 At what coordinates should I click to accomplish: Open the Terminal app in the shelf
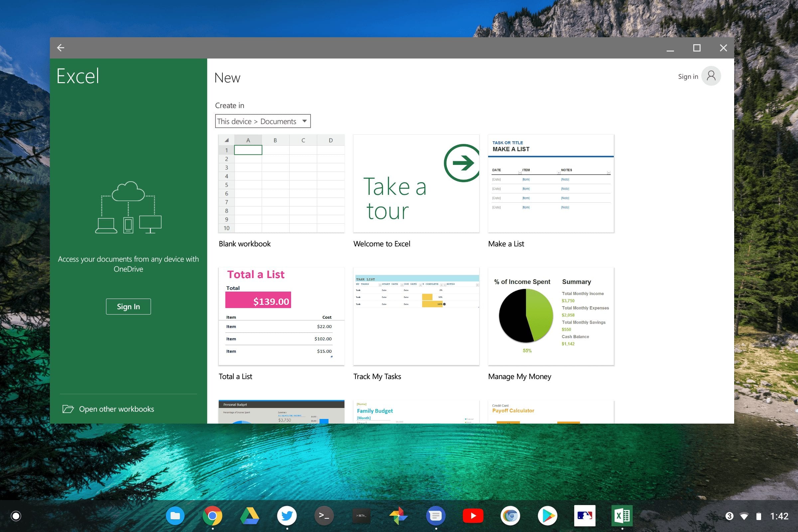click(x=324, y=516)
